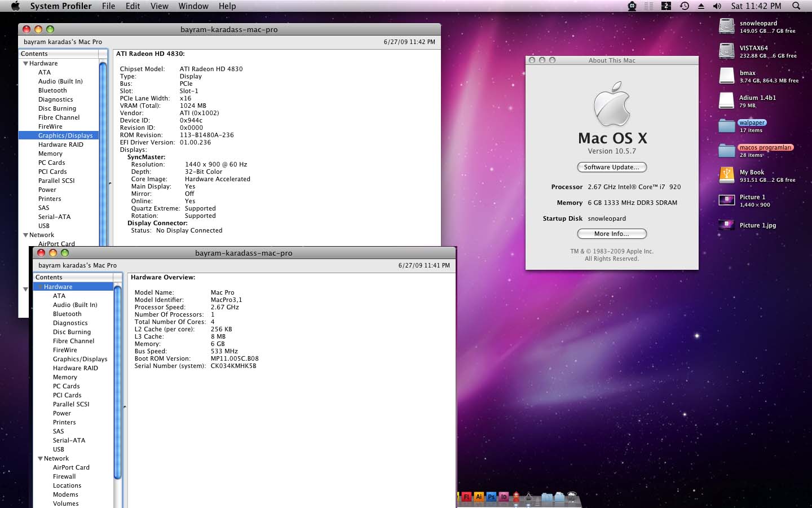Open the second folder stack in the Dock
This screenshot has width=812, height=508.
coord(559,497)
